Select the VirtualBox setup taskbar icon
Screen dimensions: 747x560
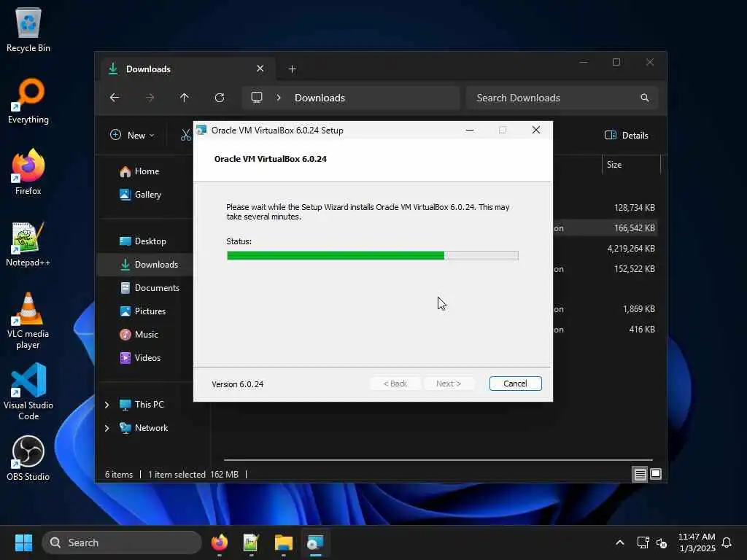coord(315,542)
